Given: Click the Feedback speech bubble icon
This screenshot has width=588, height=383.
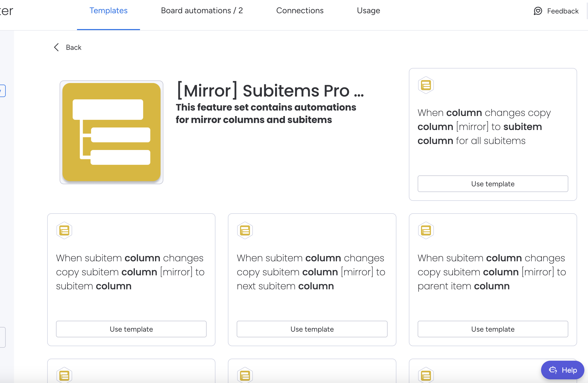Looking at the screenshot, I should click(x=538, y=11).
